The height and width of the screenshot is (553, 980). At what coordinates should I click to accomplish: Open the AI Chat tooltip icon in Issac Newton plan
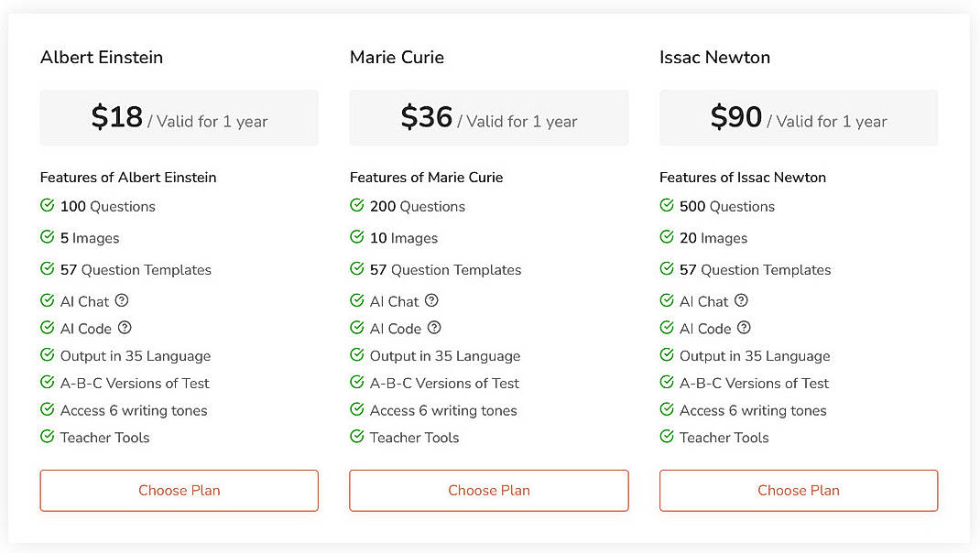click(740, 300)
